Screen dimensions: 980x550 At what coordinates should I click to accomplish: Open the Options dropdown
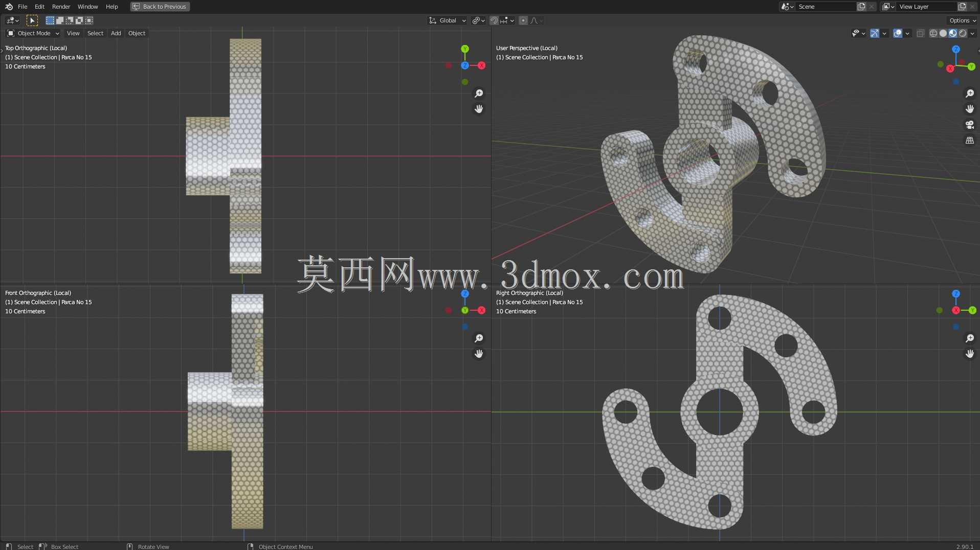[963, 20]
